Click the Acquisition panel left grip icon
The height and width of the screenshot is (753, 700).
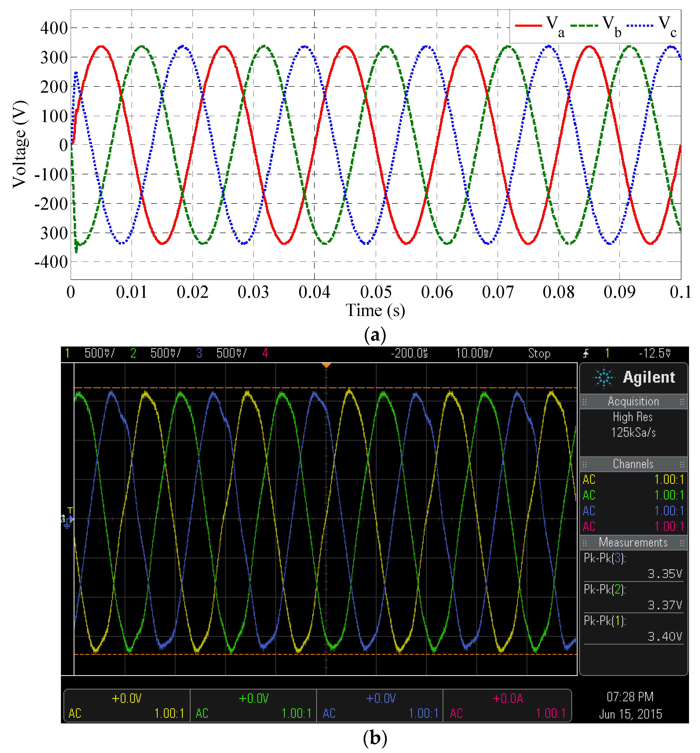pyautogui.click(x=584, y=402)
